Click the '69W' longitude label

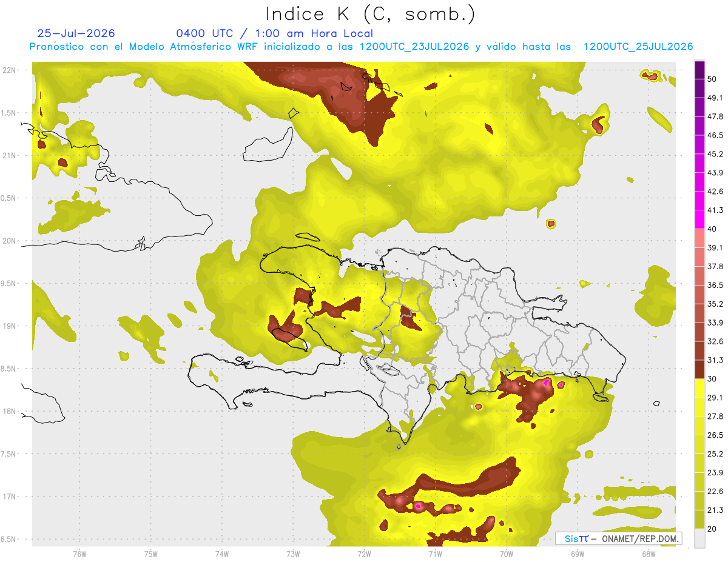tap(578, 554)
